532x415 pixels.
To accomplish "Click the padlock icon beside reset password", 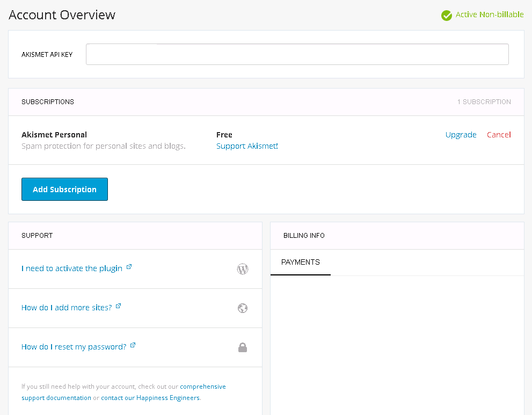I will coord(243,347).
